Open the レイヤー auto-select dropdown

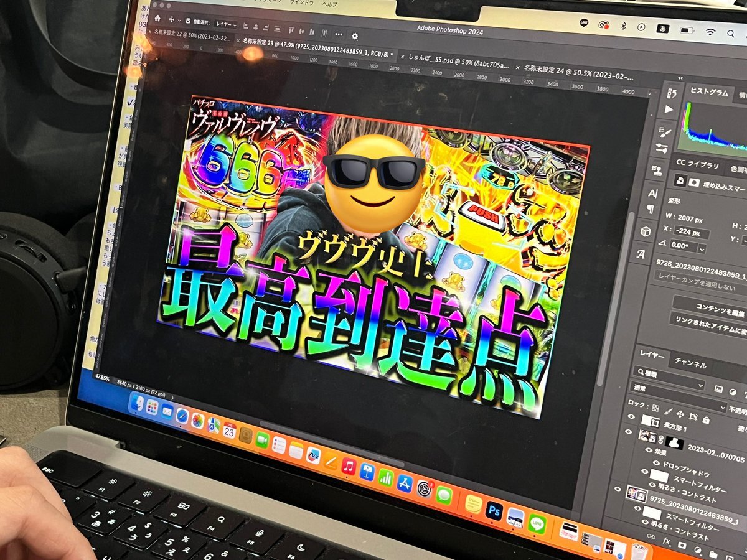(x=226, y=25)
